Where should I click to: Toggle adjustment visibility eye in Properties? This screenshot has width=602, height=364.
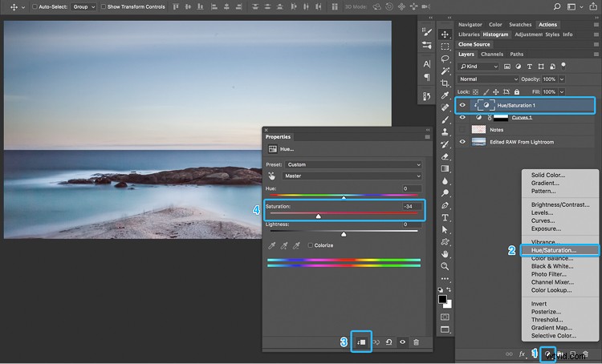click(402, 342)
